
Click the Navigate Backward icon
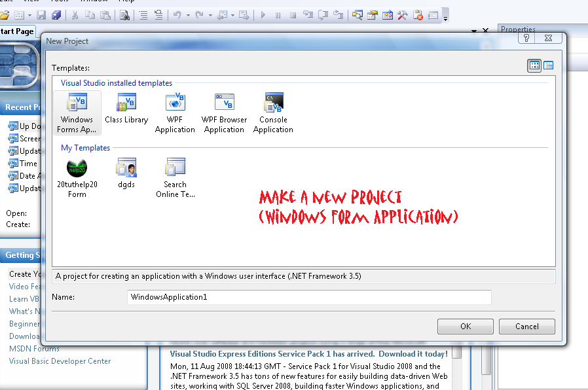point(223,15)
